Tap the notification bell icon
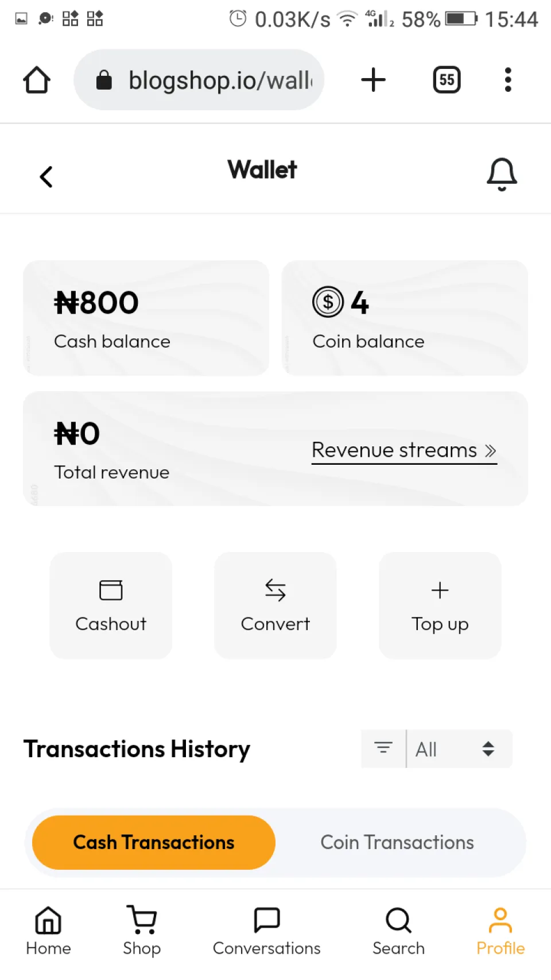This screenshot has width=551, height=980. tap(502, 173)
